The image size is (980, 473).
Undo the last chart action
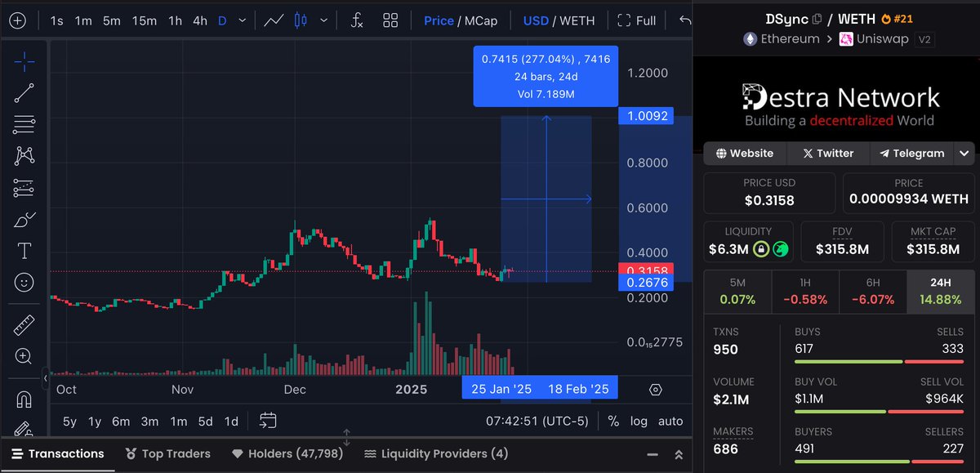pyautogui.click(x=684, y=20)
